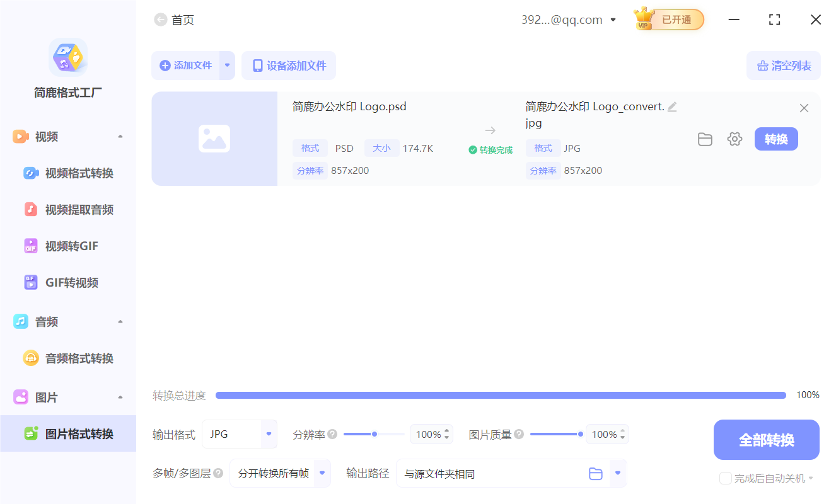Image resolution: width=836 pixels, height=504 pixels.
Task: Open the output folder for the converted file
Action: click(705, 139)
